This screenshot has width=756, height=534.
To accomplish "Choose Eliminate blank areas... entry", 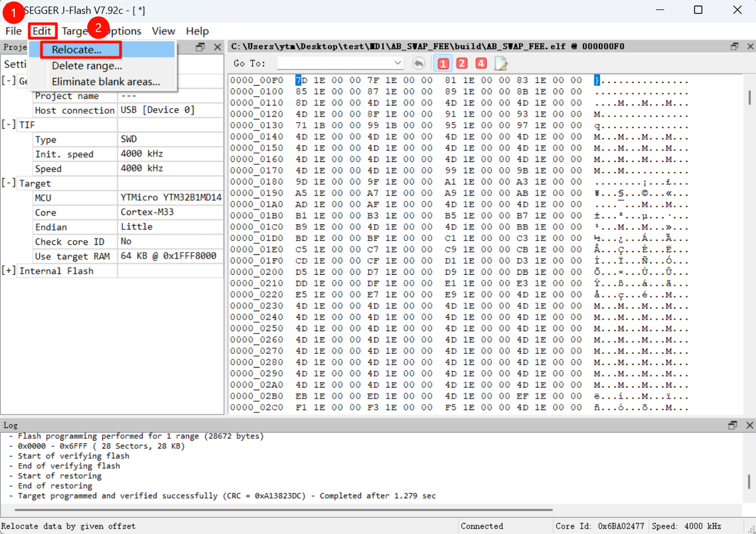I will [103, 82].
